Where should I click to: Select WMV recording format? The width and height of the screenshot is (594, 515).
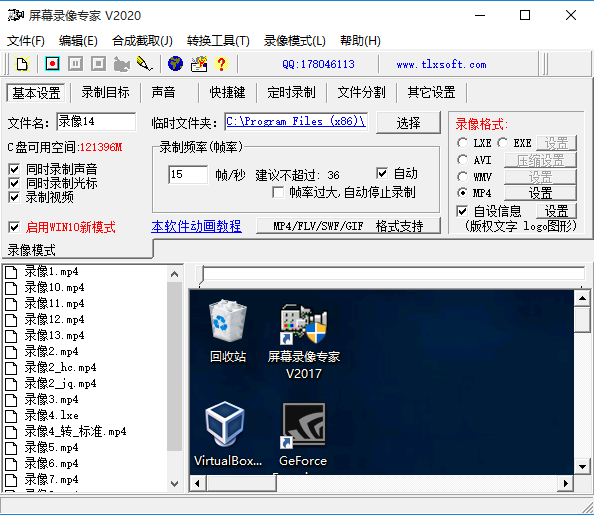coord(462,177)
